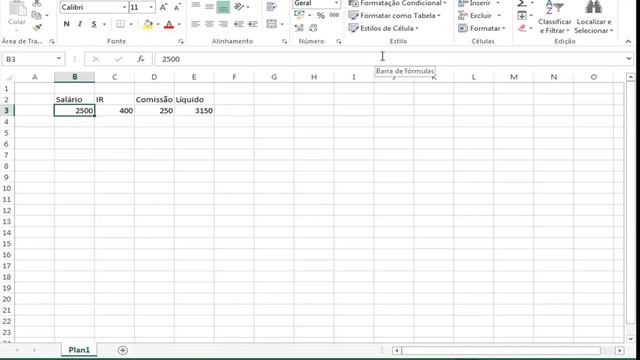640x360 pixels.
Task: Add a new sheet with plus icon
Action: coord(122,350)
